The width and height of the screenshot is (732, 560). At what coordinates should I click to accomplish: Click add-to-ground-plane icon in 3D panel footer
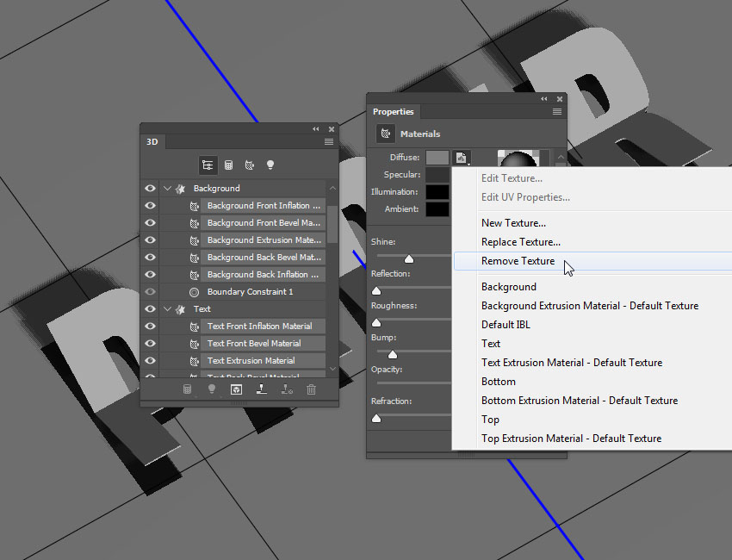pyautogui.click(x=262, y=389)
